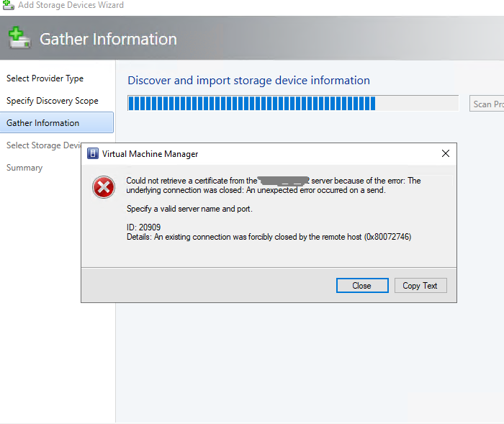This screenshot has height=424, width=504.
Task: Click the green plus storage icon in header
Action: [19, 38]
